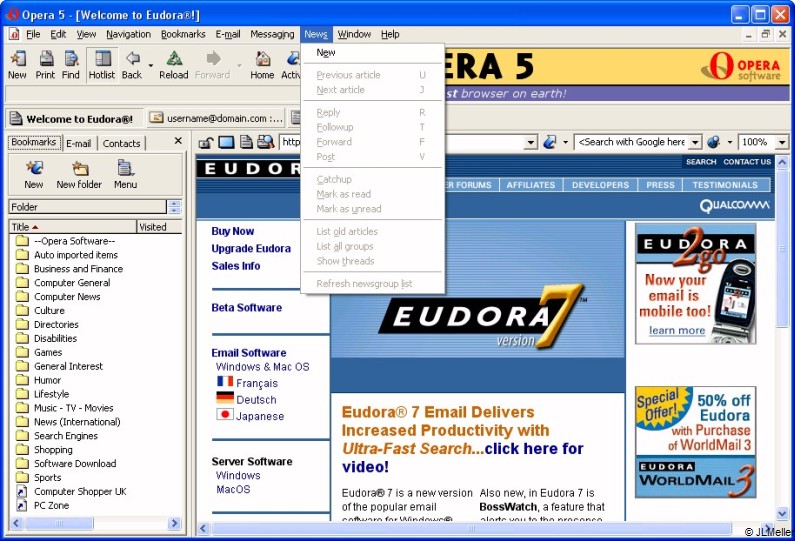Switch to the Contacts panel tab
This screenshot has width=795, height=541.
click(x=121, y=143)
